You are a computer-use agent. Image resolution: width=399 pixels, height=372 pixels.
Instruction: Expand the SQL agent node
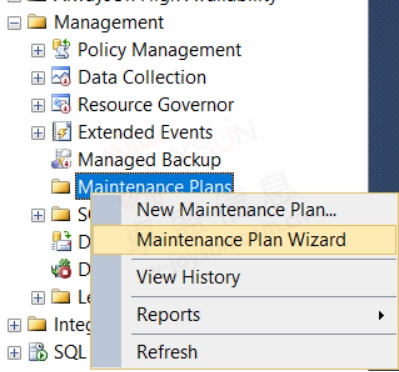(x=14, y=352)
